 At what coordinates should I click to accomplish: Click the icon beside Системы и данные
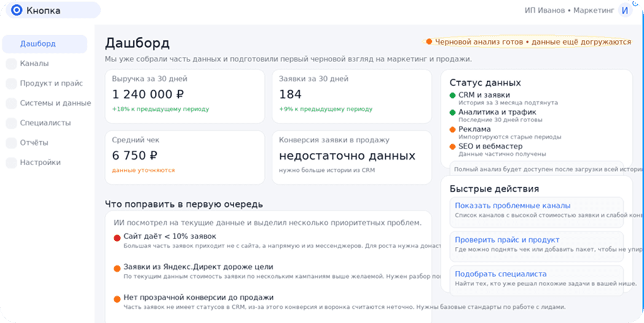point(11,103)
